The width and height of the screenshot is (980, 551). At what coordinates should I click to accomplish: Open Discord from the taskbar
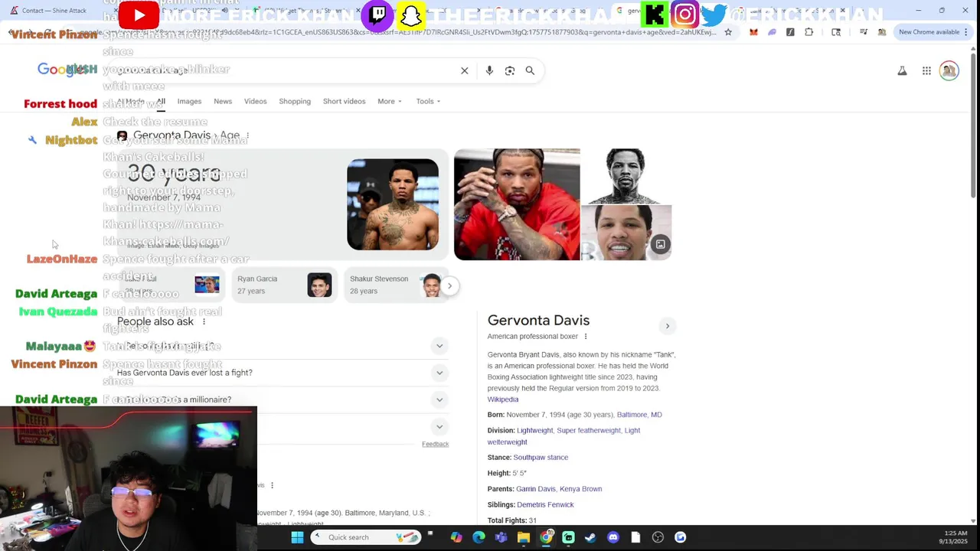612,537
